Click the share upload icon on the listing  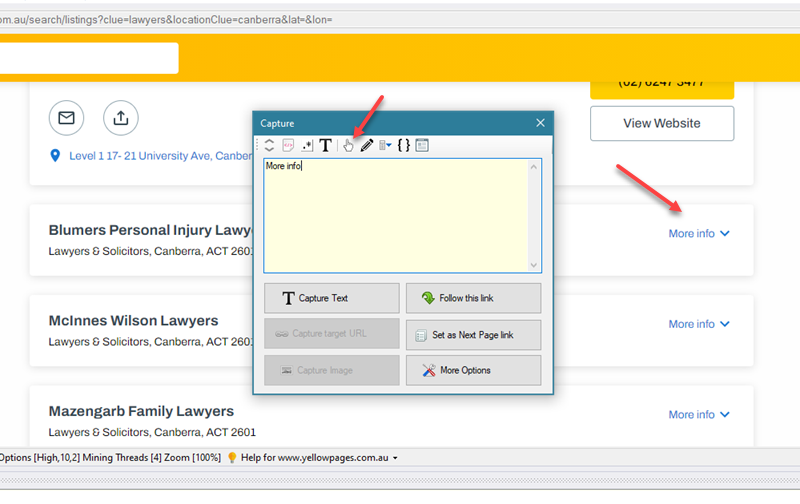120,118
